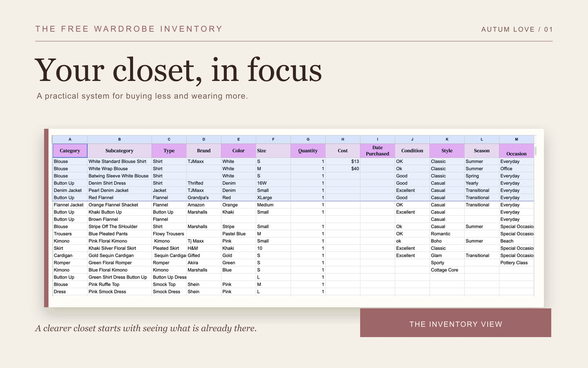Viewport: 588px width, 368px height.
Task: Click the 'Pastel Blue' color cell
Action: [239, 234]
